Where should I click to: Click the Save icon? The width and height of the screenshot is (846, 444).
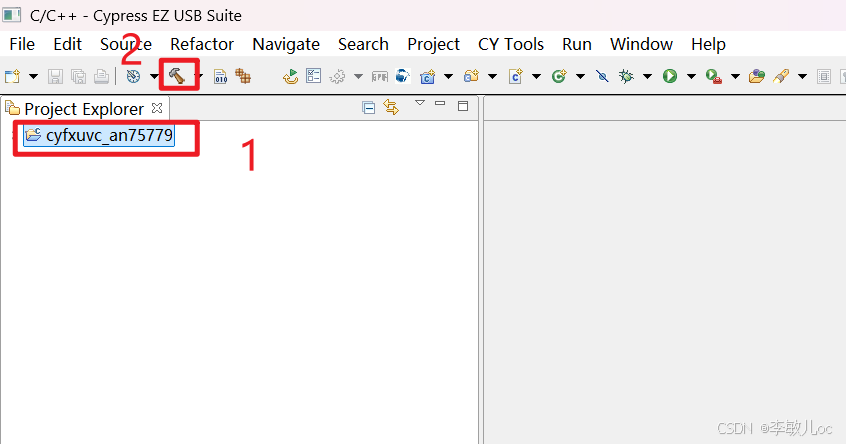[x=55, y=77]
